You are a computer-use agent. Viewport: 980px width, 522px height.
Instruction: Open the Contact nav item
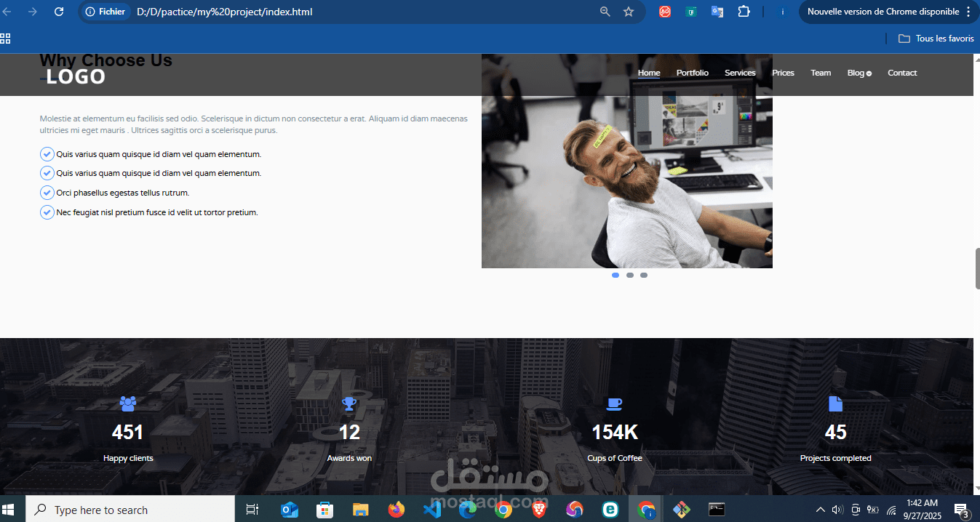point(902,73)
